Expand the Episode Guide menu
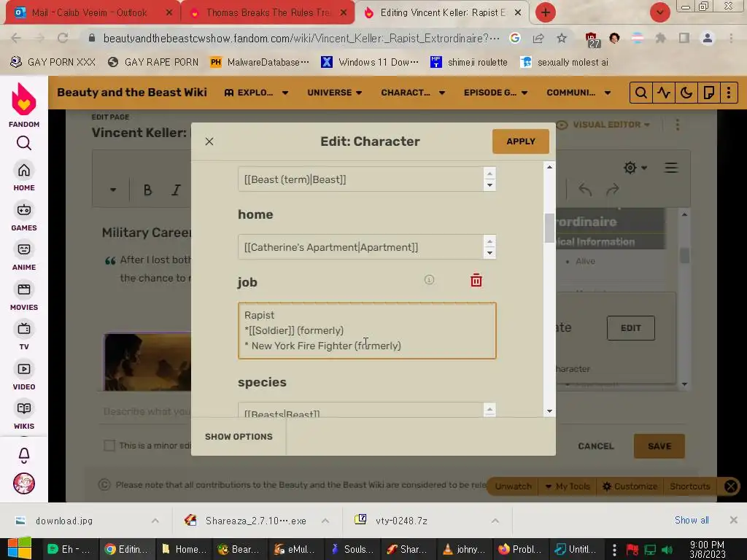 (495, 93)
